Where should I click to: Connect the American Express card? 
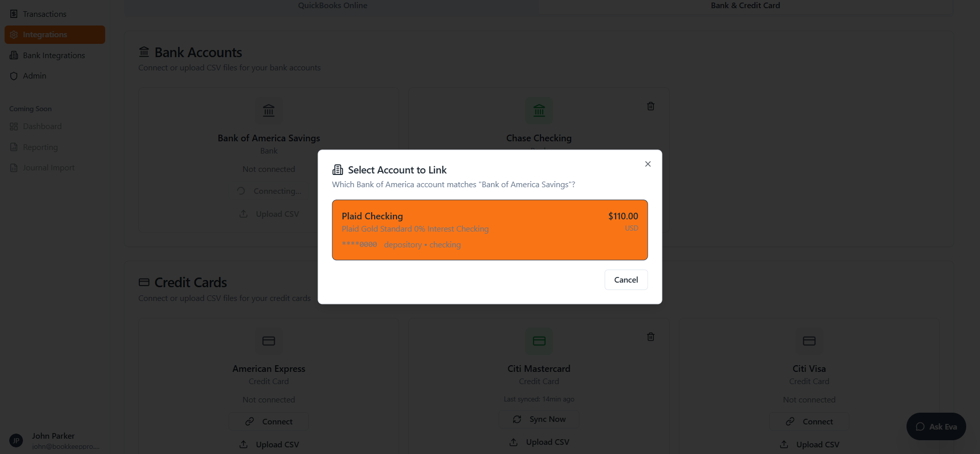[269, 421]
